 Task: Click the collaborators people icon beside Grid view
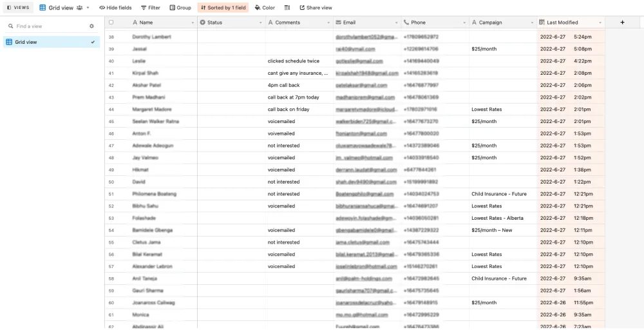[x=79, y=7]
